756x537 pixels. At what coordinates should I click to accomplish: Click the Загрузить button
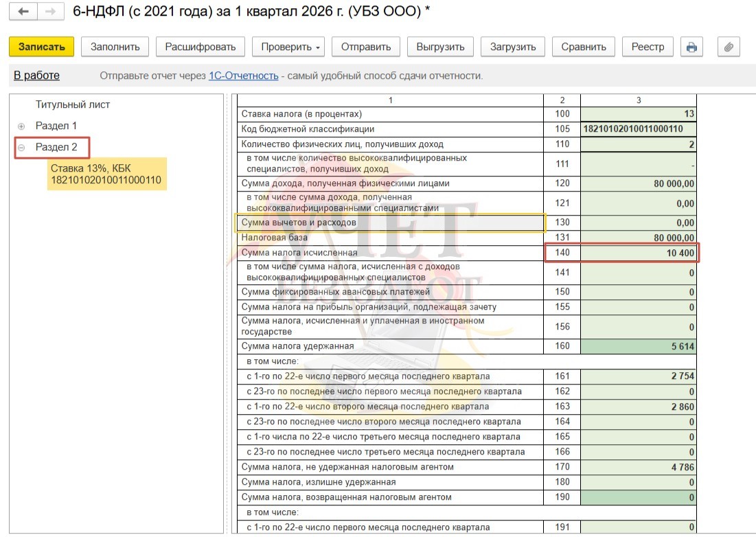click(512, 47)
